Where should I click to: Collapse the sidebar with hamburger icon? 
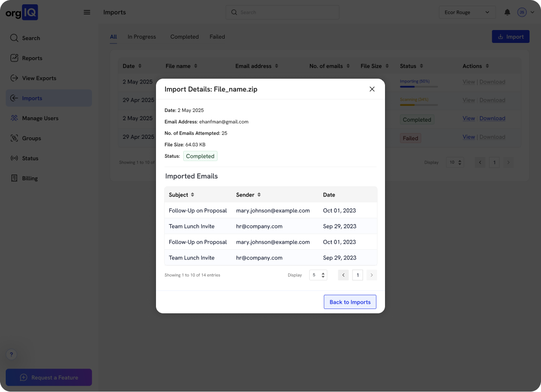[x=87, y=12]
